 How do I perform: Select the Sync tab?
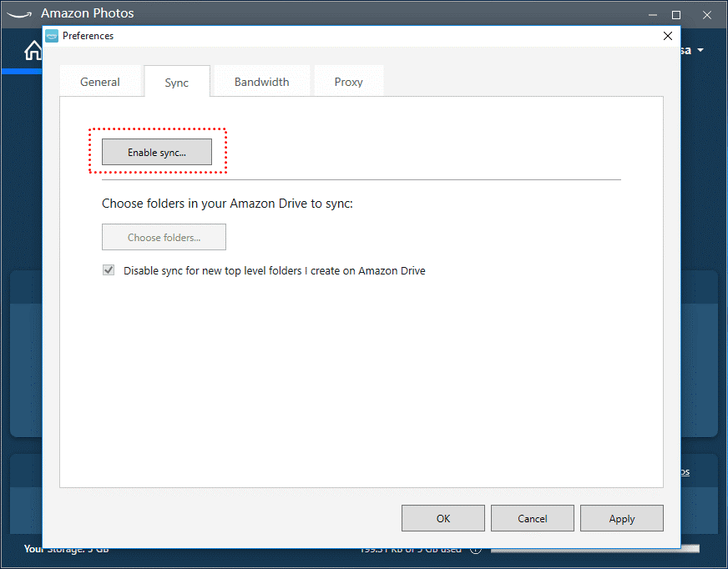click(177, 83)
